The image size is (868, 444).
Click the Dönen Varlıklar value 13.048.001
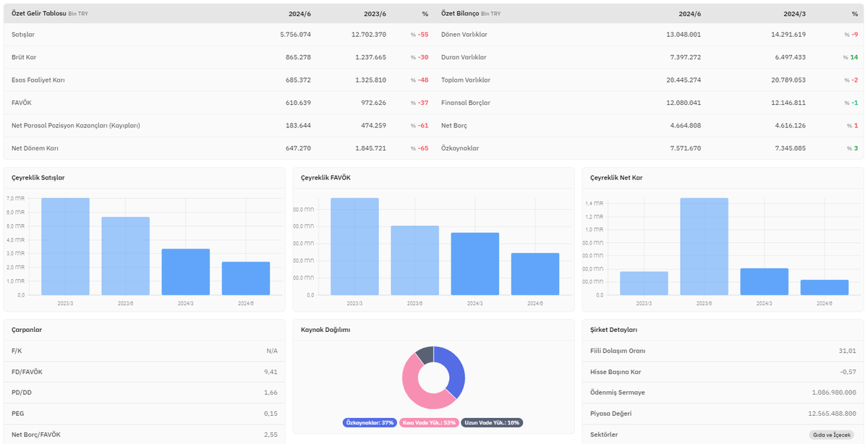coord(684,35)
